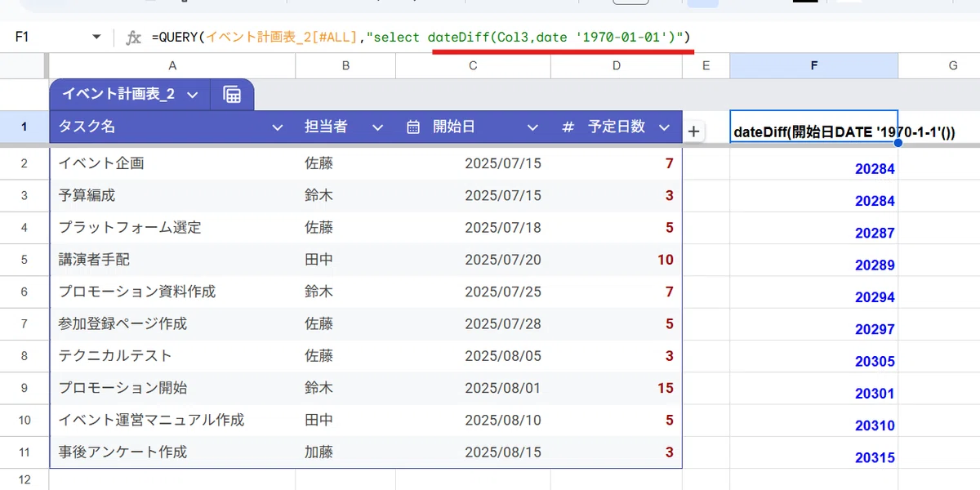980x490 pixels.
Task: Open 担当者 column dropdown arrow
Action: (377, 127)
